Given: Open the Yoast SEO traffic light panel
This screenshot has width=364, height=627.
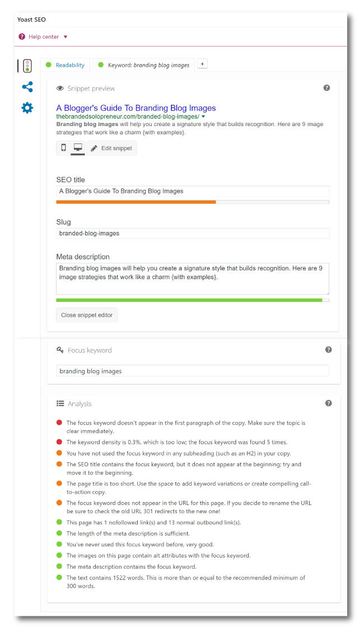Looking at the screenshot, I should pos(27,66).
